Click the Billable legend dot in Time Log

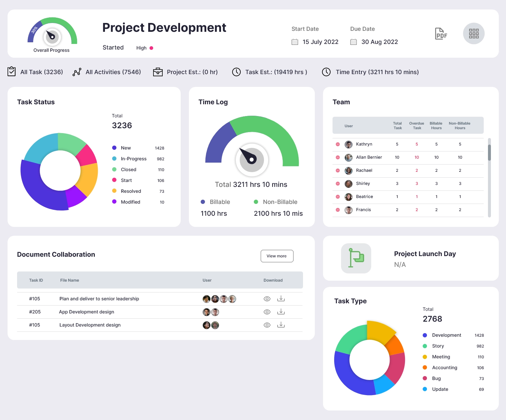[203, 202]
